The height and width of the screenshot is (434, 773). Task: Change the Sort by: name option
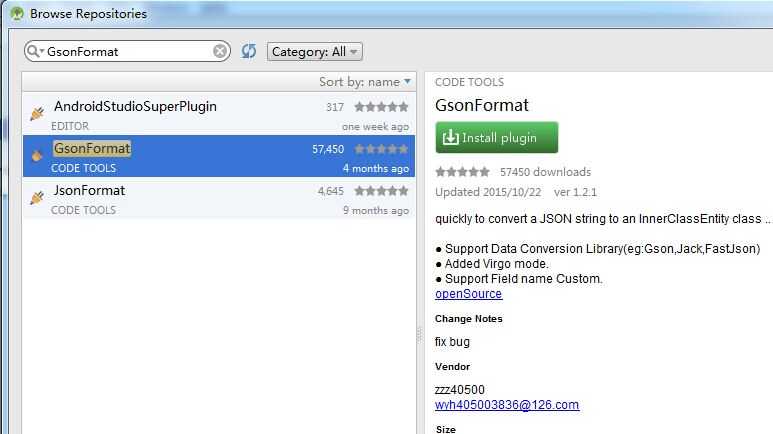click(x=365, y=82)
